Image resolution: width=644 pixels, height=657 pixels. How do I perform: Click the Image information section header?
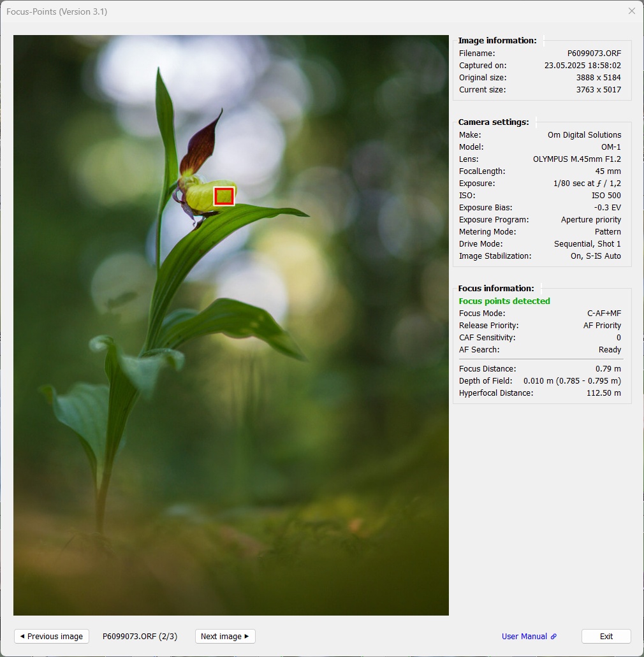click(497, 41)
